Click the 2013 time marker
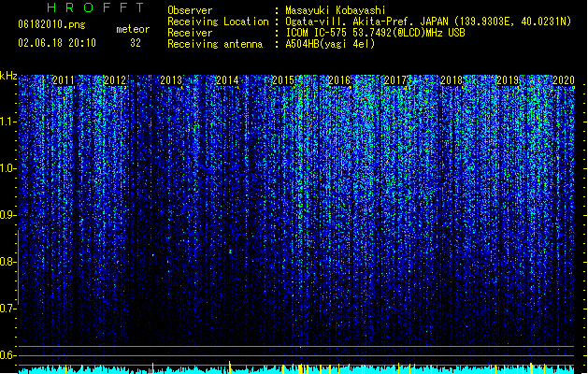Screen dimensions: 588x374 (171, 80)
